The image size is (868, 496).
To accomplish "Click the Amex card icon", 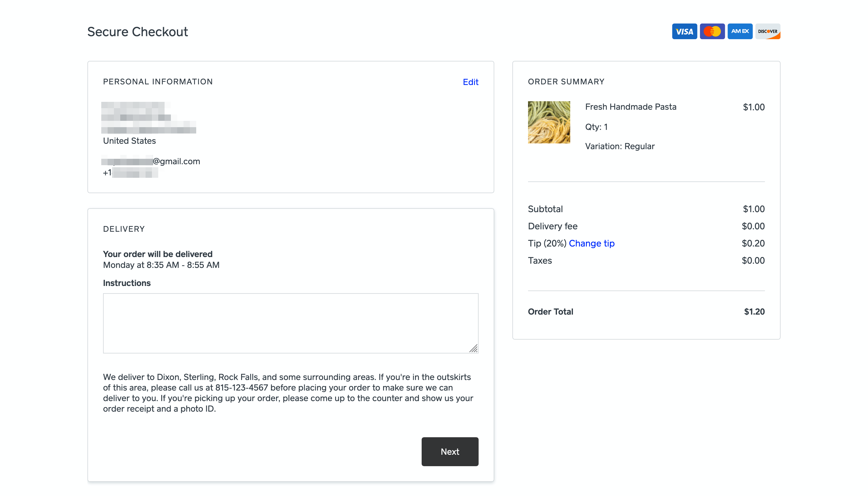I will coord(740,31).
